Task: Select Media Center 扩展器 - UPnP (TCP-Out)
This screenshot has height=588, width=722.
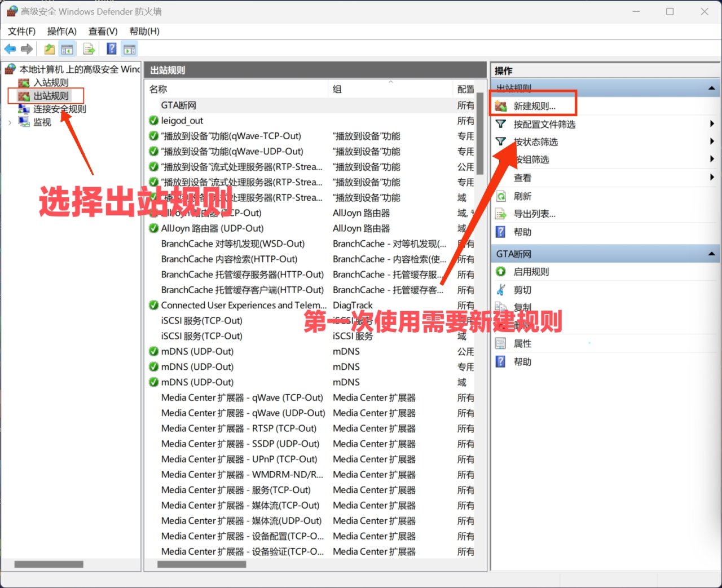Action: (239, 459)
